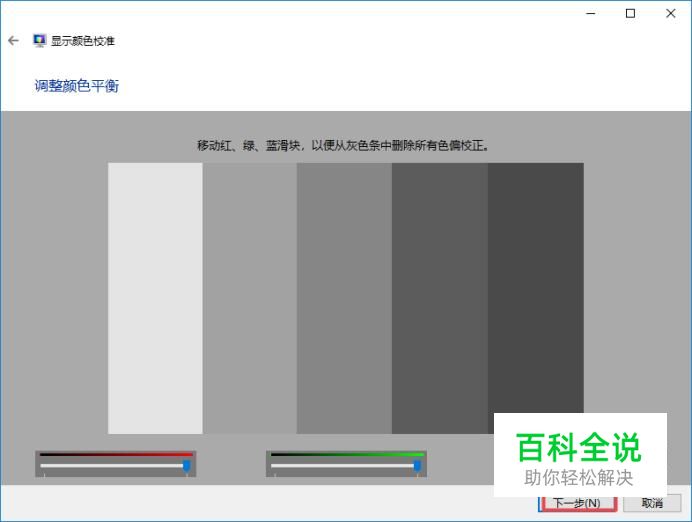692x522 pixels.
Task: Click the 调整颜色平衡 heading
Action: pyautogui.click(x=77, y=86)
